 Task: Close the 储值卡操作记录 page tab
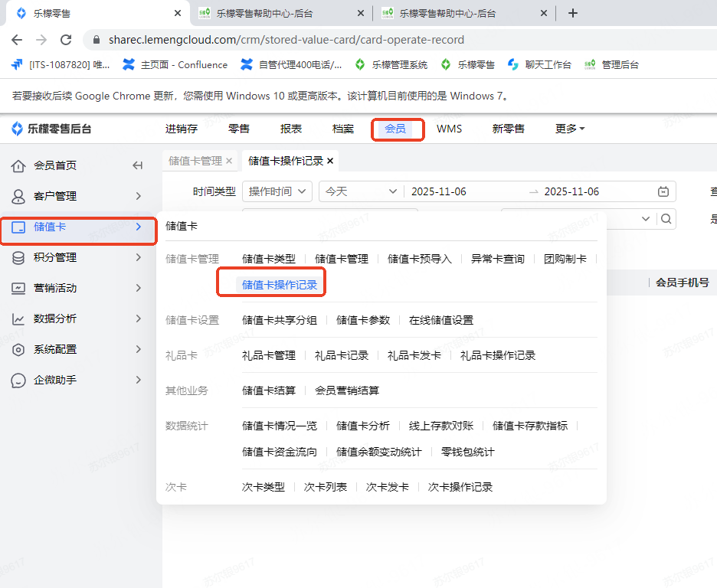(330, 161)
